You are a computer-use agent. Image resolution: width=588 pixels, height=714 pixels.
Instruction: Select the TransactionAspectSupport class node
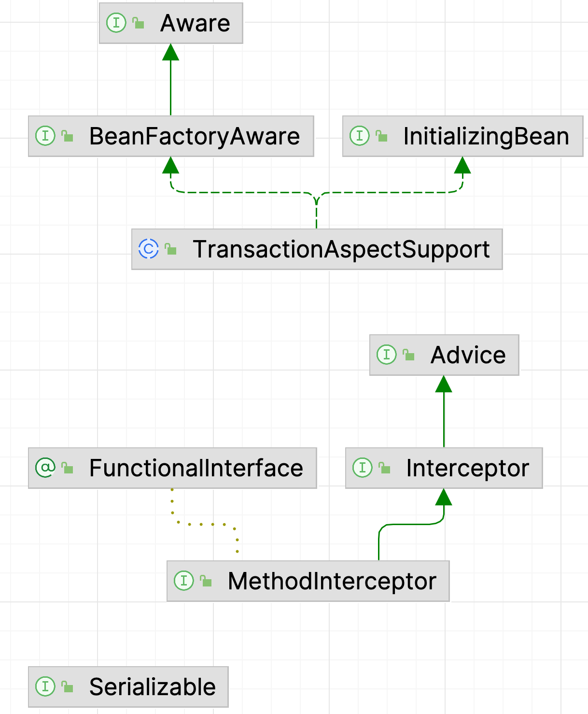(x=317, y=249)
